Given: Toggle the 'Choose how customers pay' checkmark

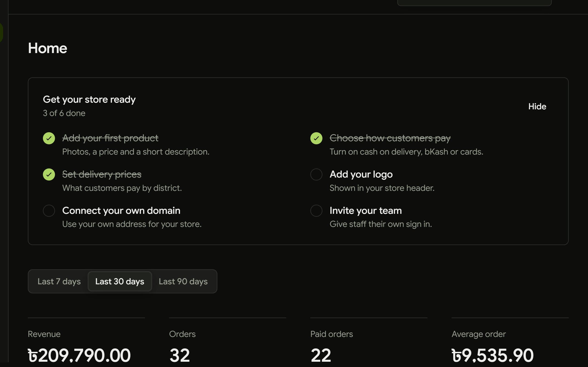Looking at the screenshot, I should [316, 138].
